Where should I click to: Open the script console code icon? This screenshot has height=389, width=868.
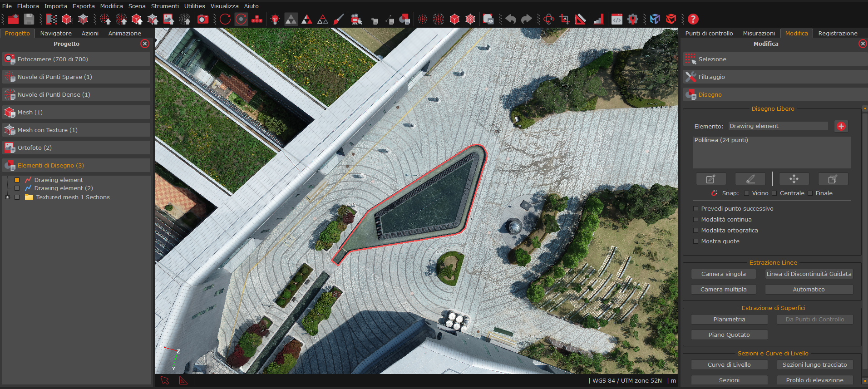pos(617,19)
